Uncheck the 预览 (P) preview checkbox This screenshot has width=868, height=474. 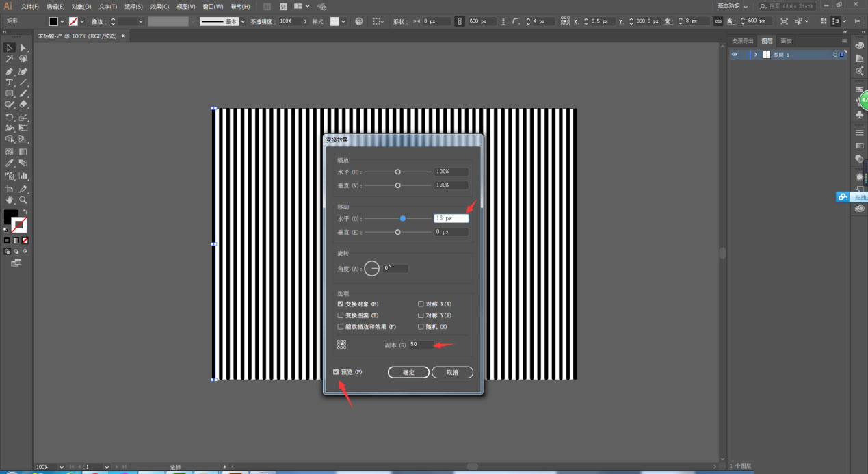(x=336, y=372)
